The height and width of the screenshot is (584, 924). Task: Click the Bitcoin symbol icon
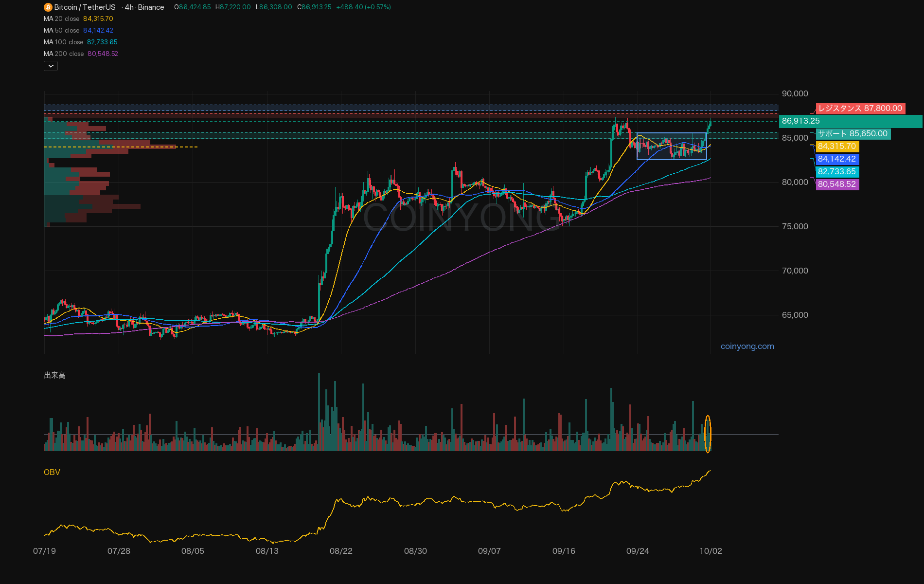point(48,7)
